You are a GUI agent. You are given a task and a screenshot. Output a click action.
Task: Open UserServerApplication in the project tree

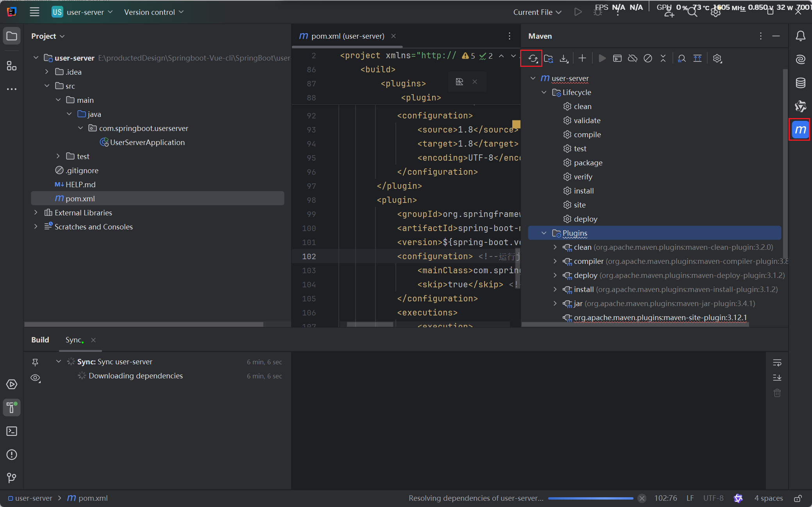click(147, 143)
